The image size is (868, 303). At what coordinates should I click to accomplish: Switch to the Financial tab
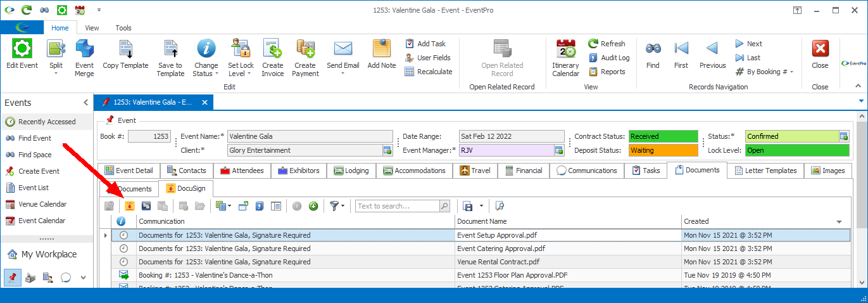point(523,171)
